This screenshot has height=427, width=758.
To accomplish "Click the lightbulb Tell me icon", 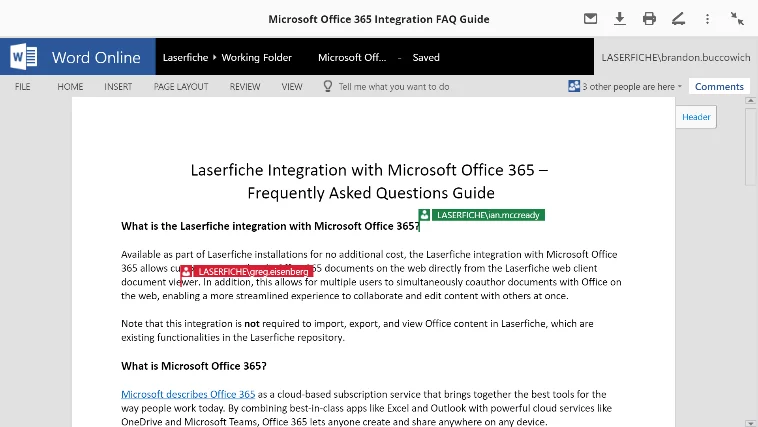I will [x=327, y=86].
